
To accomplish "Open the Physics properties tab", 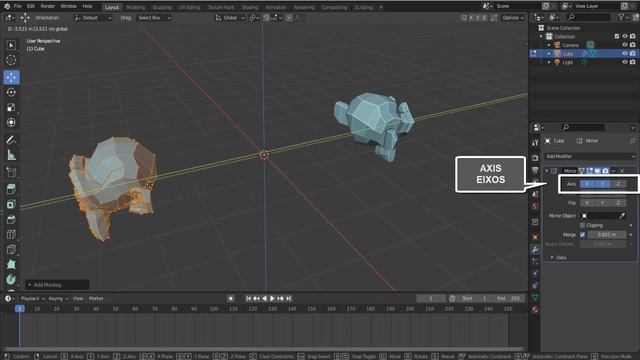I will pos(535,273).
